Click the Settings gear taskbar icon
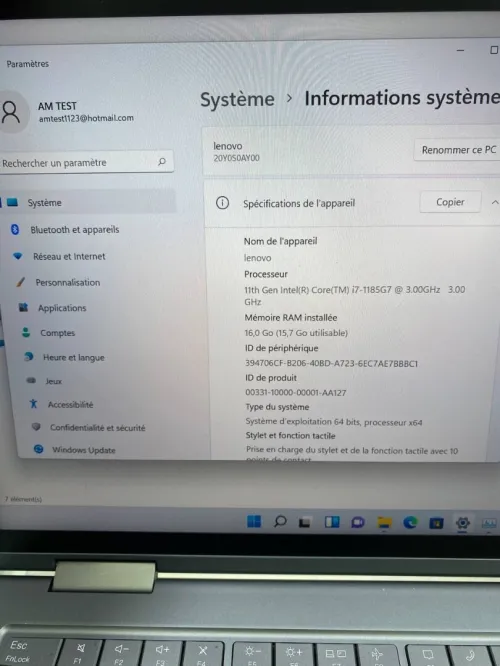Image resolution: width=500 pixels, height=666 pixels. [x=463, y=523]
